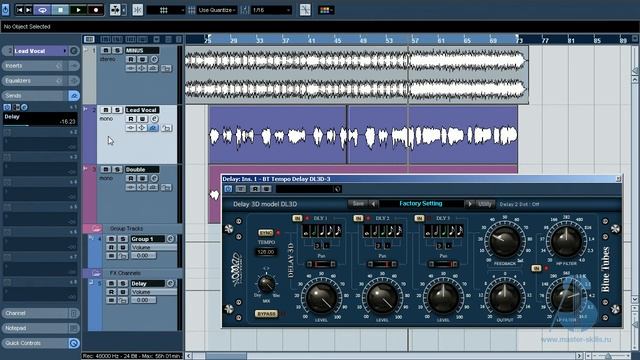
Task: Toggle the transport Cycle loop button
Action: point(42,10)
